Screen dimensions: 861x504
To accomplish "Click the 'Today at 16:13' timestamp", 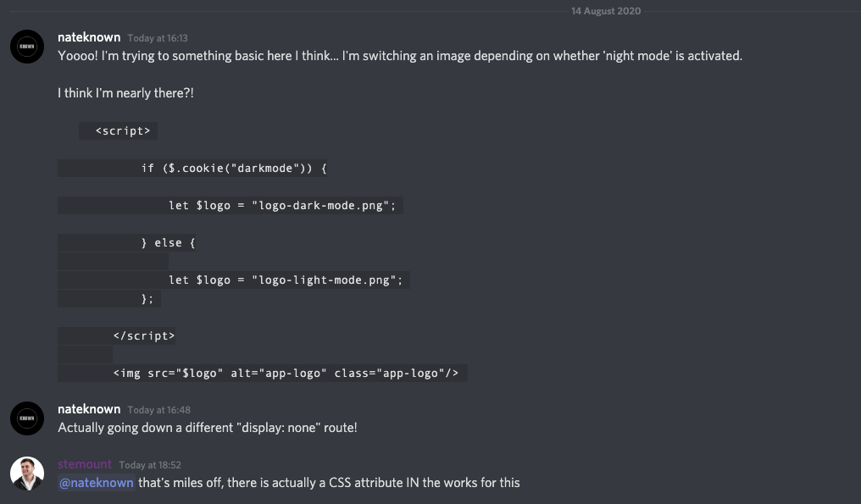I will point(158,38).
